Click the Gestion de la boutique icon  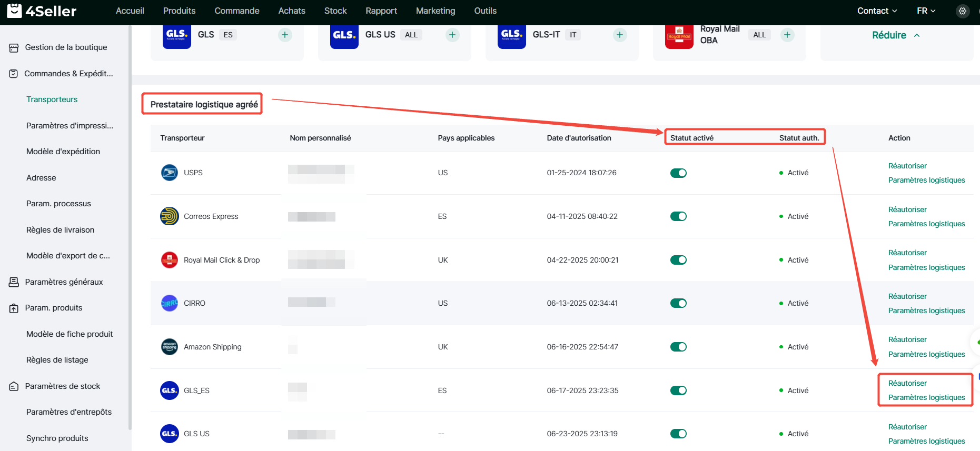(14, 47)
